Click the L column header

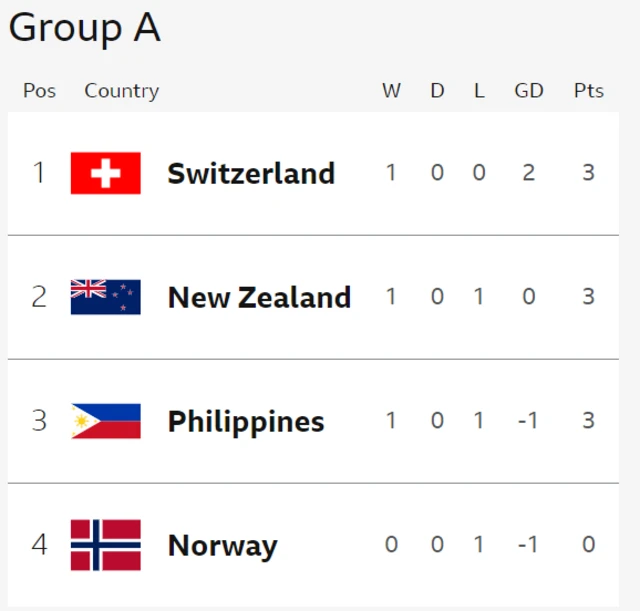pos(479,91)
